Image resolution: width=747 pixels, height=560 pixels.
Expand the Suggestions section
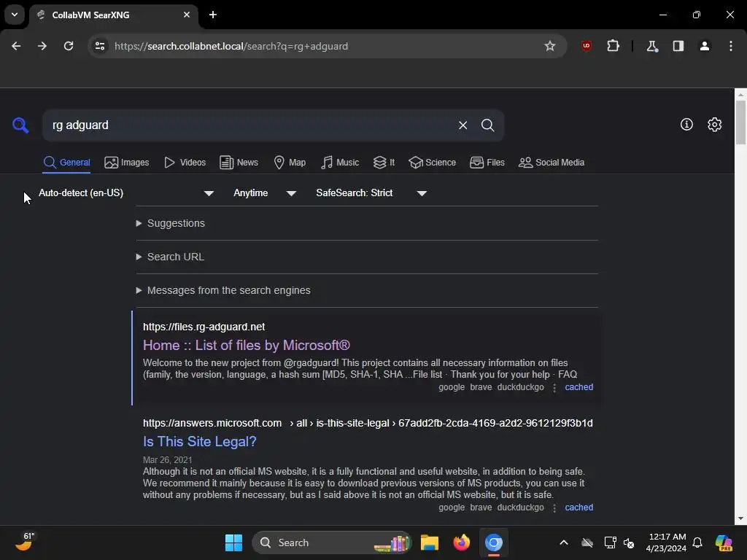pyautogui.click(x=171, y=223)
